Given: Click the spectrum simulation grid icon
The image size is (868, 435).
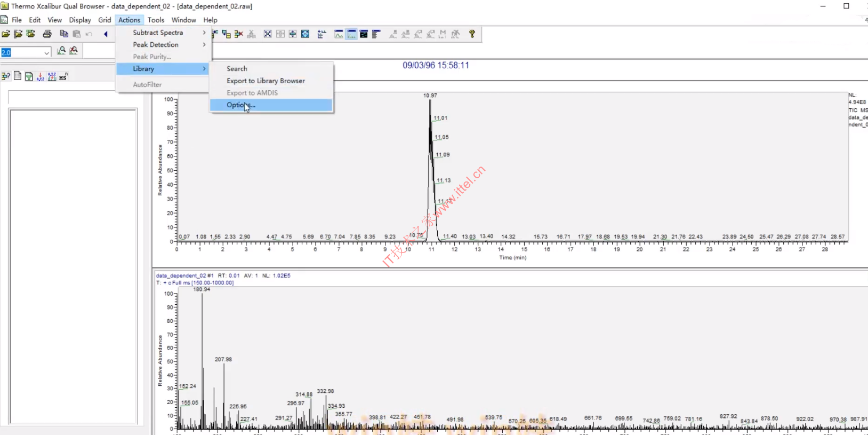Looking at the screenshot, I should click(52, 76).
